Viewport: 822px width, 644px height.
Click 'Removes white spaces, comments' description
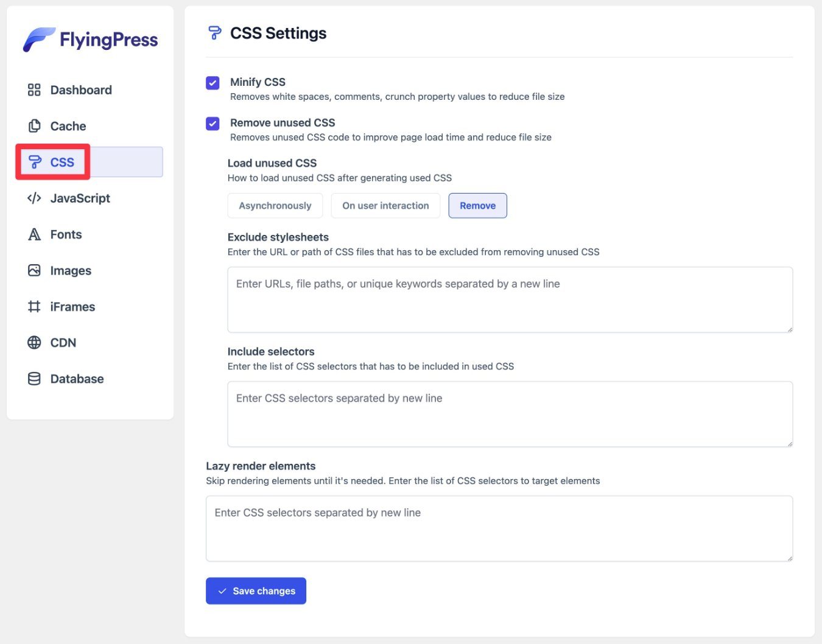398,97
